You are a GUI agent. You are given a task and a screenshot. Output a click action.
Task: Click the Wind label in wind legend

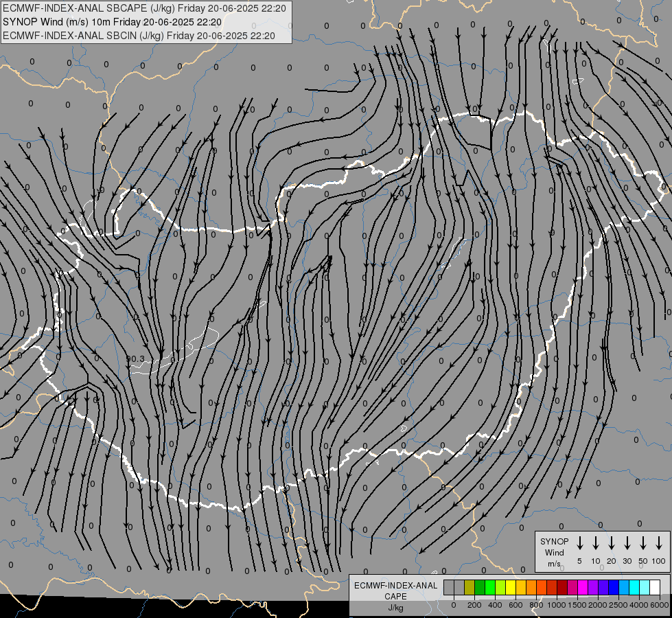pos(554,552)
